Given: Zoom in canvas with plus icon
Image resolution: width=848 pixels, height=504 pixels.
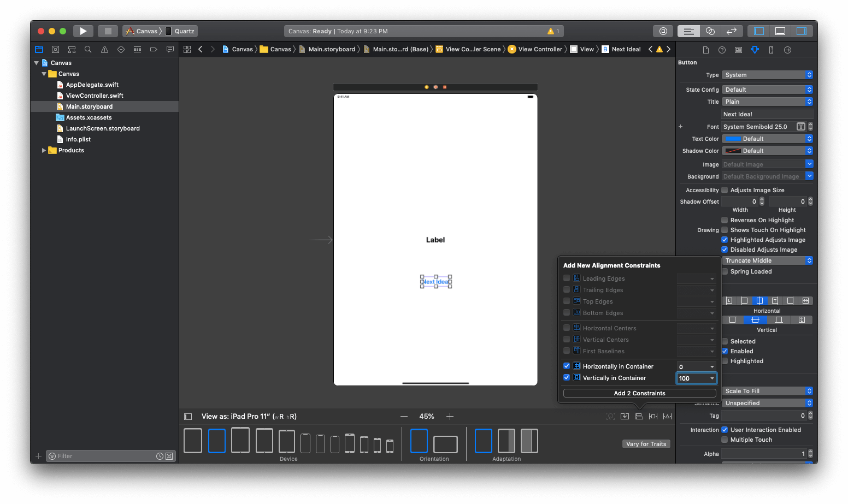Looking at the screenshot, I should [450, 417].
